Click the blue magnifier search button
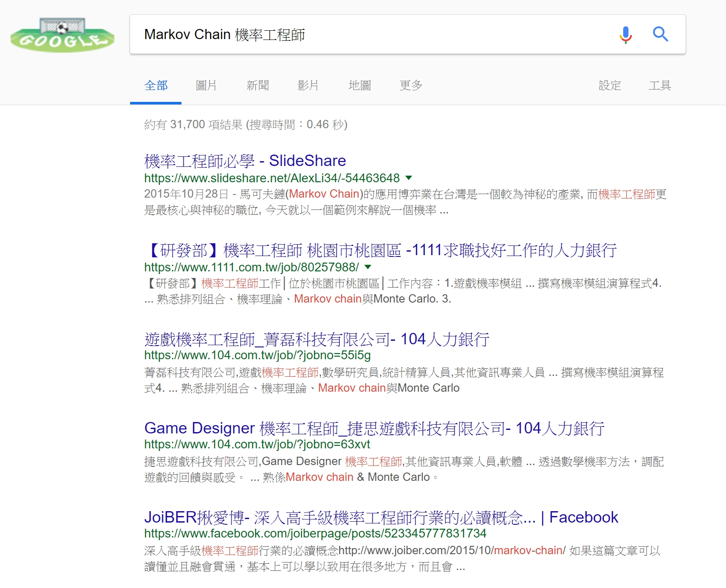Screen dimensions: 726x588 (x=660, y=34)
